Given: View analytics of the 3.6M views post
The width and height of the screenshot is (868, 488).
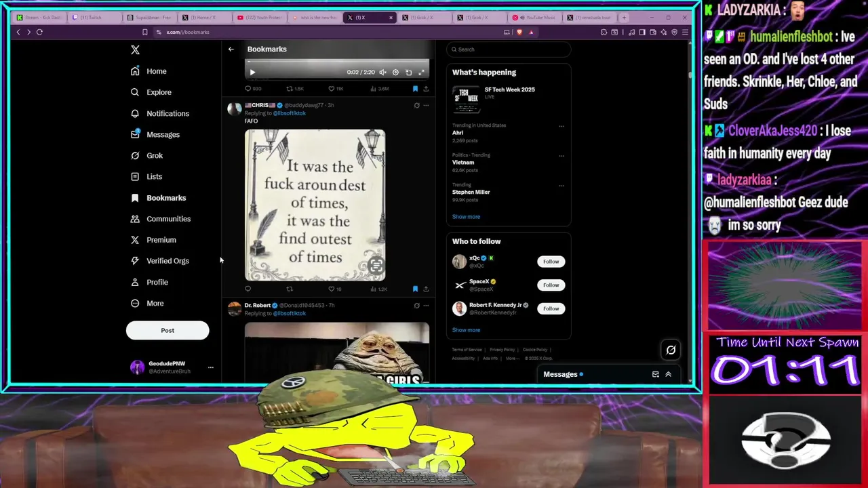Looking at the screenshot, I should click(379, 89).
